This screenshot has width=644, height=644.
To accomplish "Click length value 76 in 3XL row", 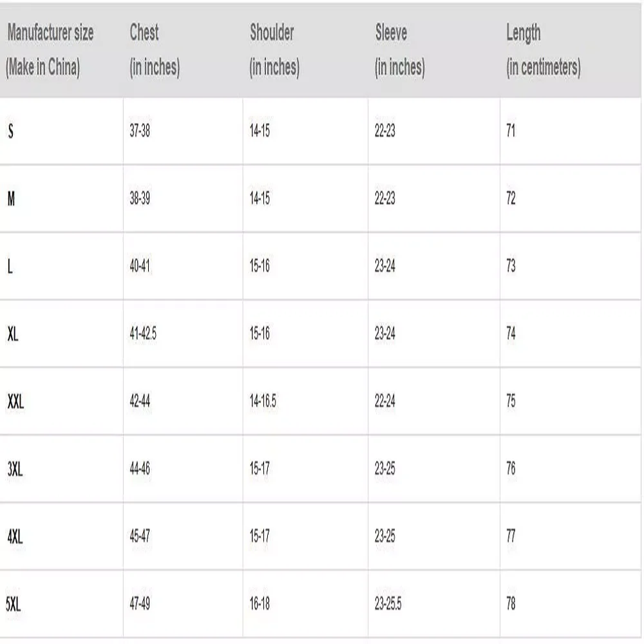I will pyautogui.click(x=511, y=468).
